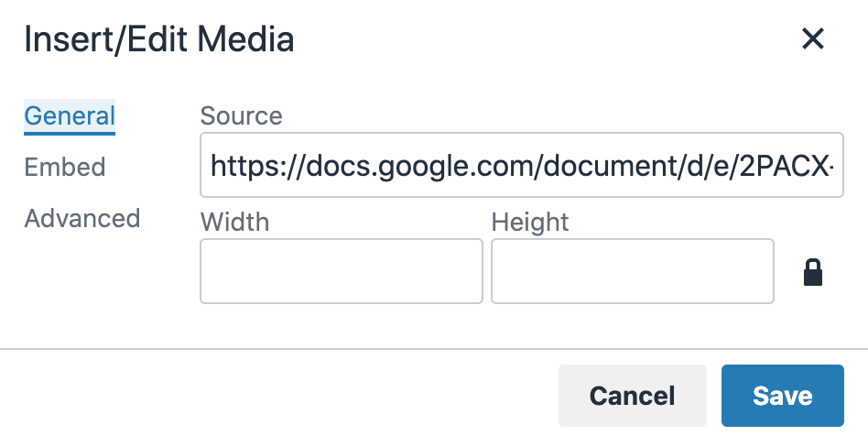The height and width of the screenshot is (436, 868).
Task: Place cursor in the docs.google.com URL text
Action: (521, 166)
